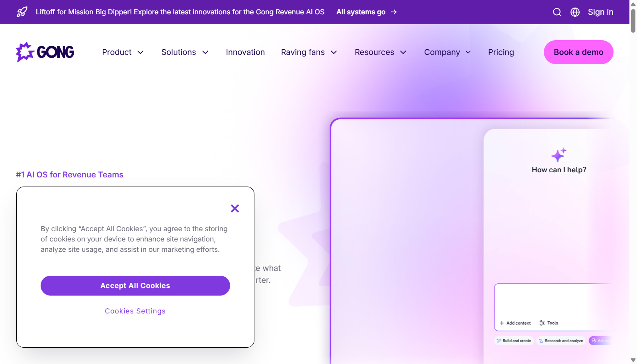Click the 'How can I help?' heading

(x=559, y=170)
